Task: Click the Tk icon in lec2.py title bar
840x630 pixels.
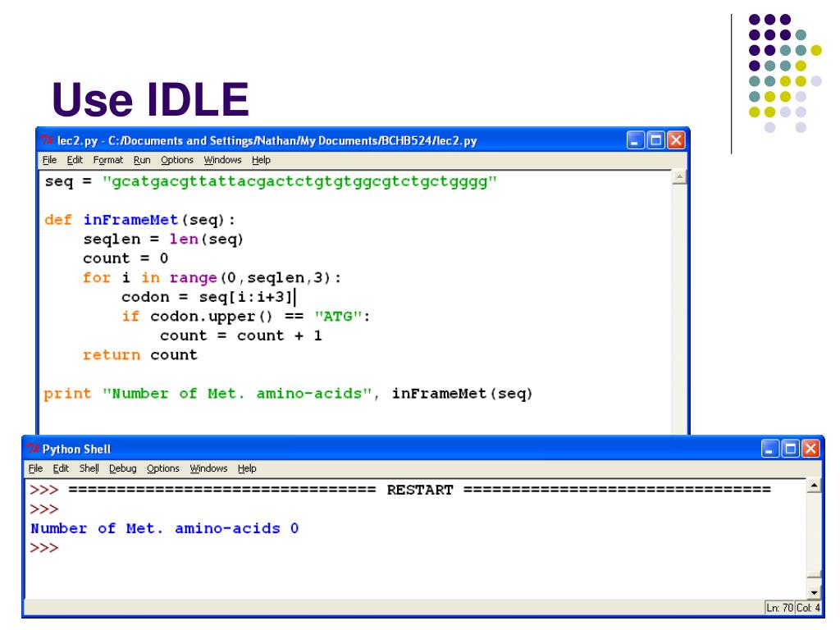Action: click(47, 141)
